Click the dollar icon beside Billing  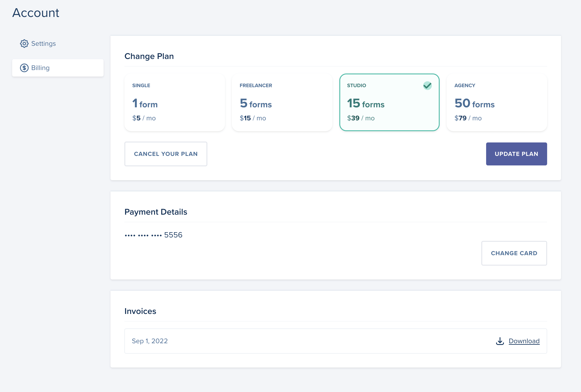pos(24,68)
